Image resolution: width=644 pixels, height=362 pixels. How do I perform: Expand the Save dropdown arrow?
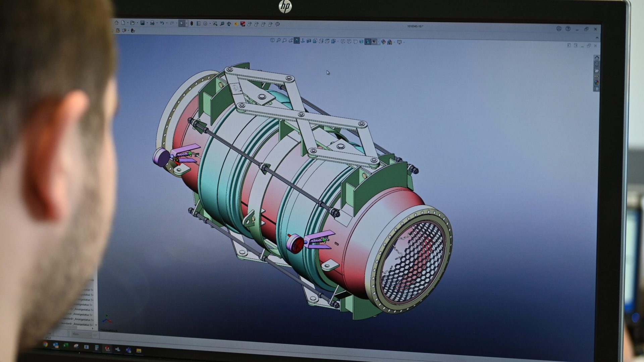click(147, 23)
